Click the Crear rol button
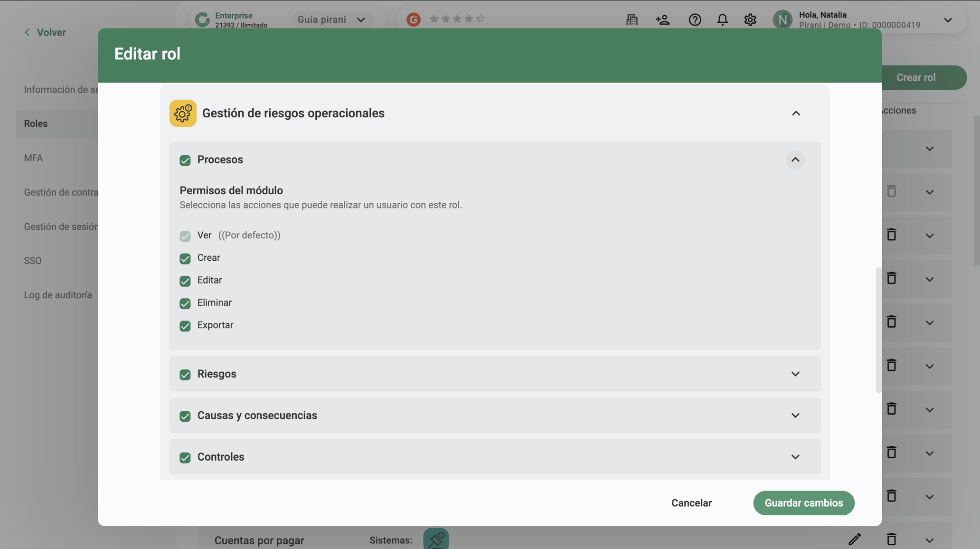Screen dimensions: 980x549 tap(923, 77)
